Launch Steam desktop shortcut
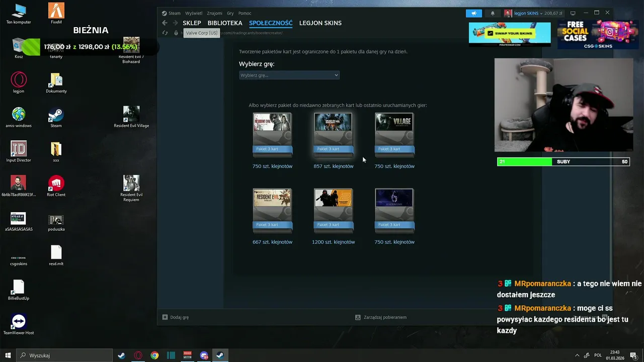 click(56, 117)
